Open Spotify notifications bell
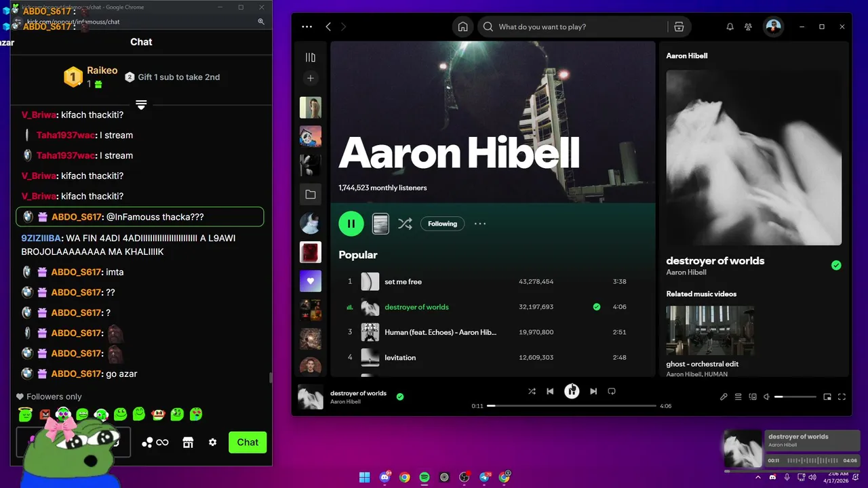The width and height of the screenshot is (868, 488). 730,27
